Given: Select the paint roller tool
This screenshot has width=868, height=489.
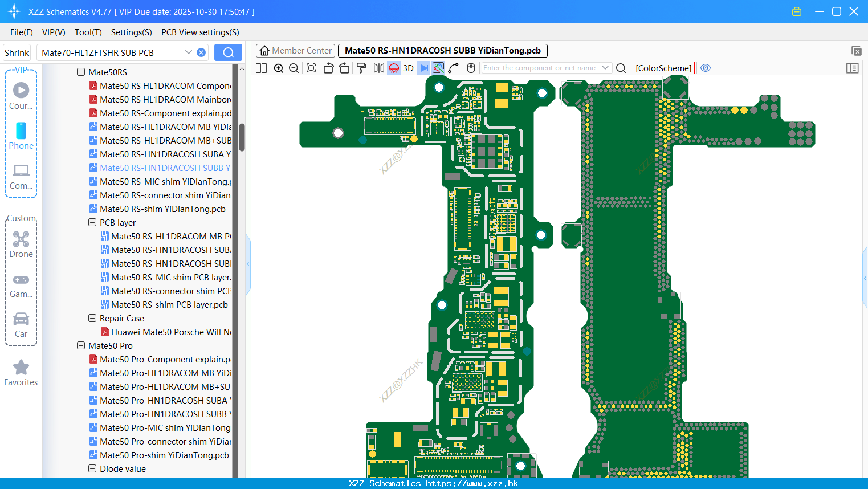Looking at the screenshot, I should click(x=361, y=68).
